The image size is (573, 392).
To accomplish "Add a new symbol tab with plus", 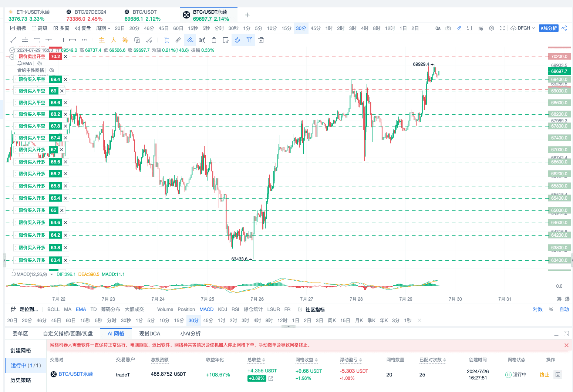I will click(247, 15).
